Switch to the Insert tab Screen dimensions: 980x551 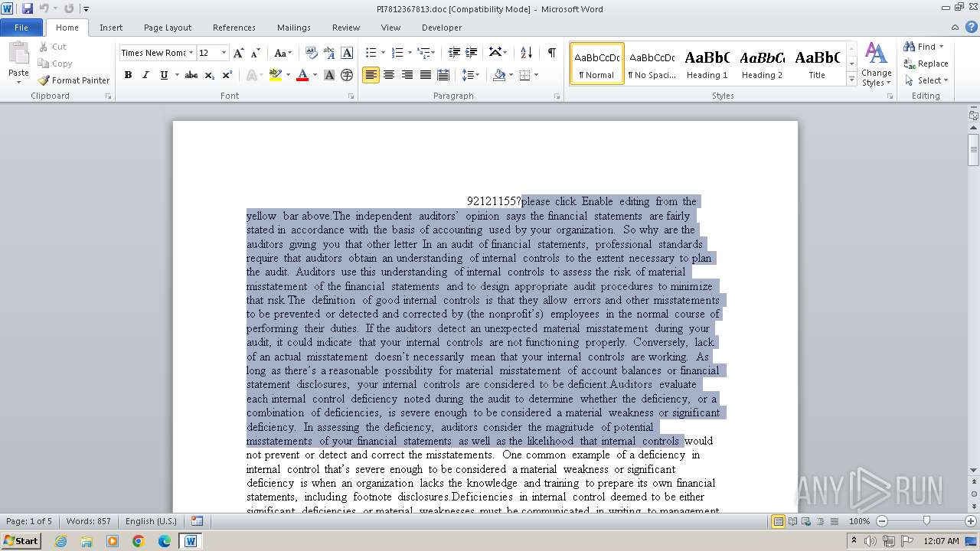111,28
